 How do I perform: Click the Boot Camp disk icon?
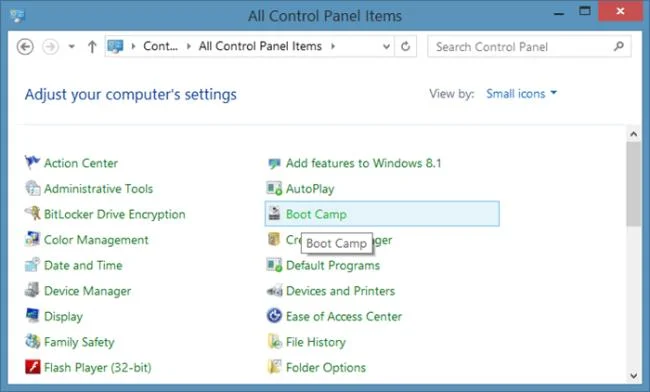(x=274, y=213)
